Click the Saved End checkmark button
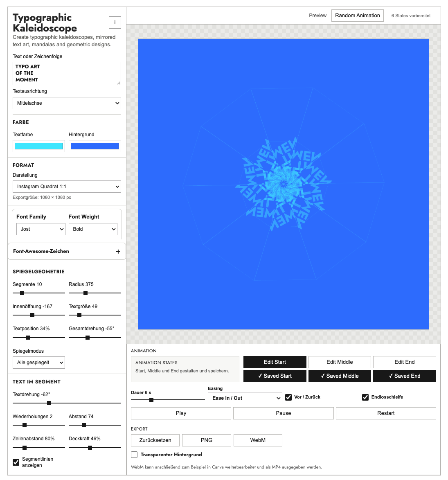Viewport: 448px width, 480px height. pyautogui.click(x=404, y=376)
